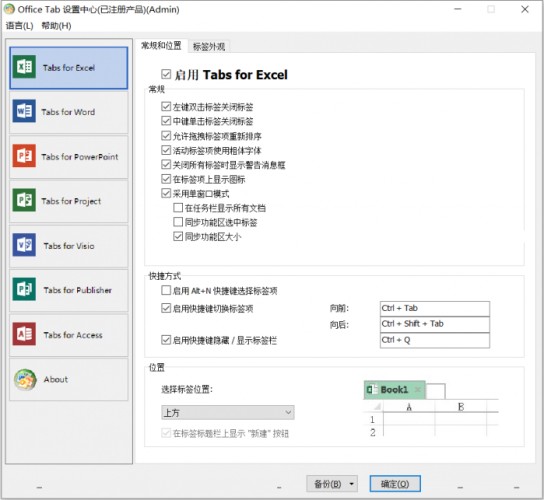544x500 pixels.
Task: Click Excel icon on Book1 preview tab
Action: 372,390
